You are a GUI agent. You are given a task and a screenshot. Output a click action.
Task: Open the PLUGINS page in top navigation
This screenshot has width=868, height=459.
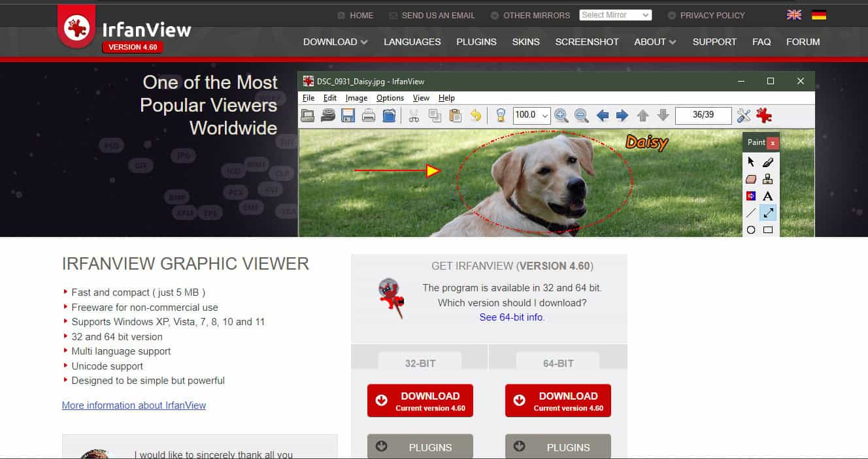(x=476, y=42)
